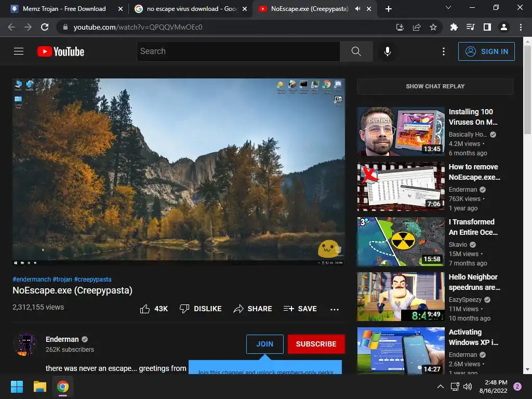Reload the YouTube page

(x=45, y=27)
